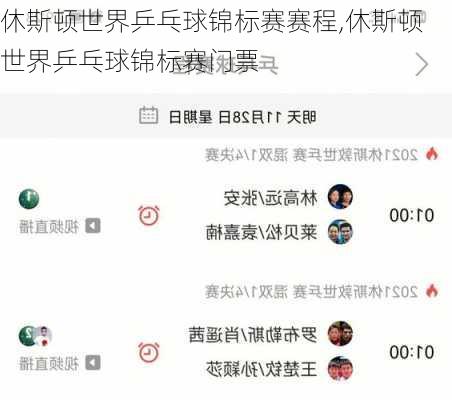This screenshot has width=452, height=400.
Task: Open the calendar icon in the date bar
Action: pyautogui.click(x=149, y=116)
